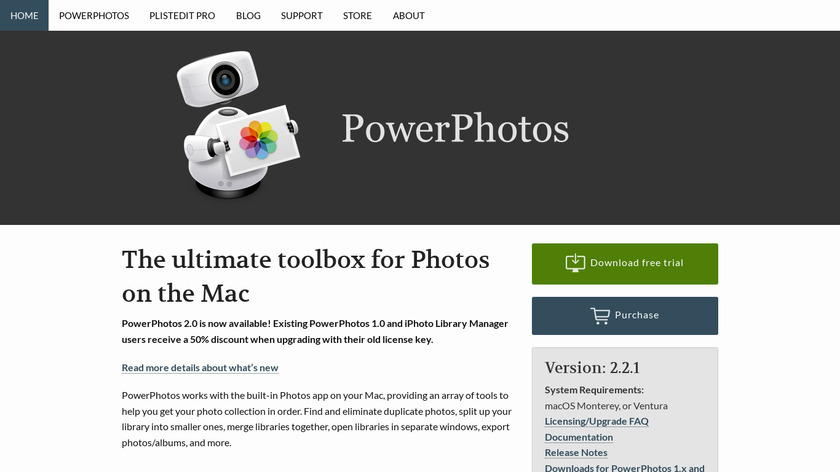The image size is (840, 472).
Task: Open the Release Notes link
Action: [x=576, y=453]
